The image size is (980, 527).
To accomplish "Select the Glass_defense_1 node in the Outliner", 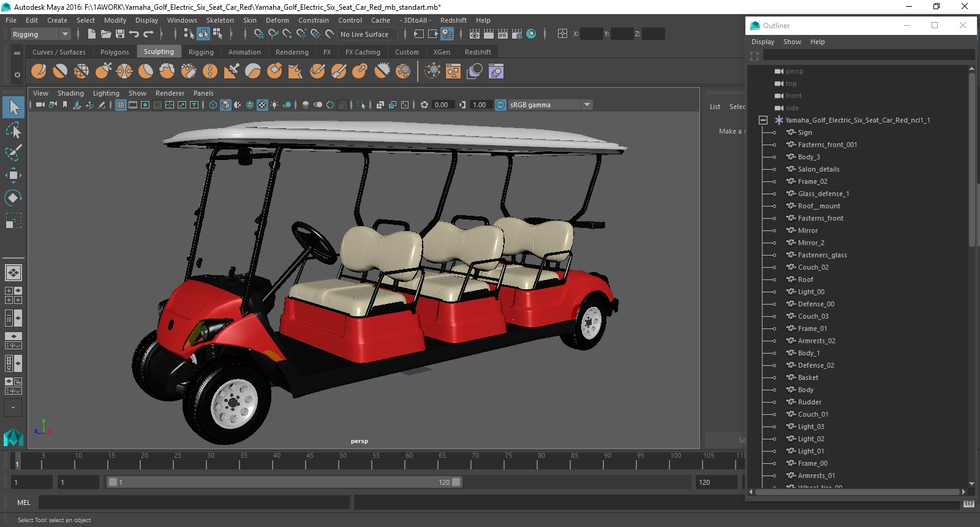I will [x=823, y=194].
